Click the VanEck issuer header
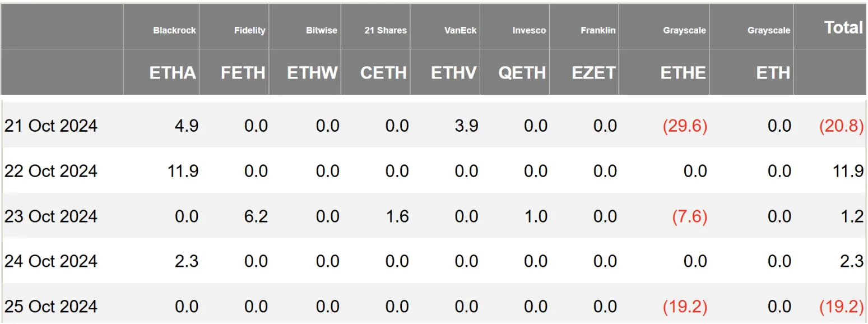Image resolution: width=868 pixels, height=324 pixels. (x=461, y=30)
